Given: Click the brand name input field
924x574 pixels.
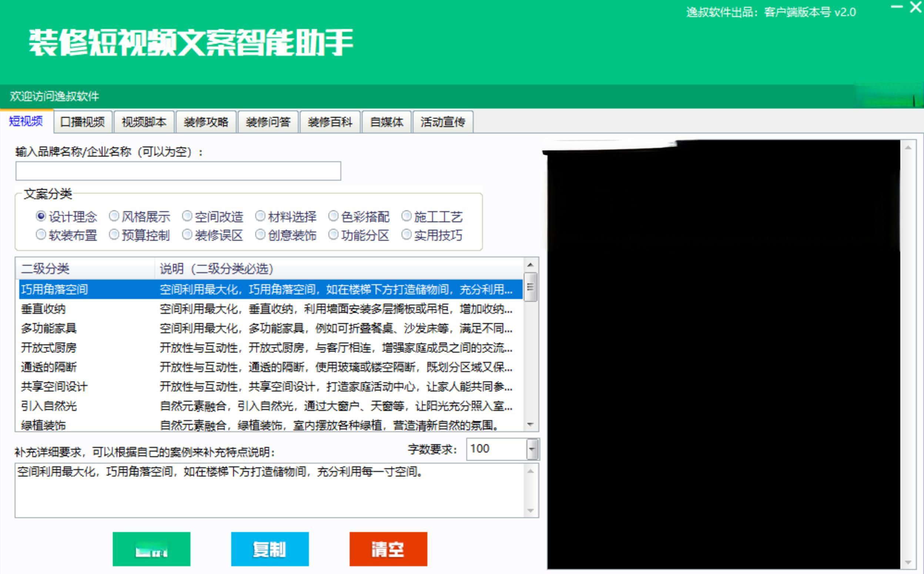Looking at the screenshot, I should (x=178, y=171).
